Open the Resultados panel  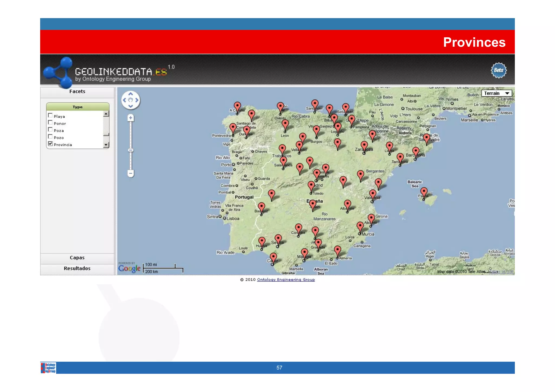point(77,269)
